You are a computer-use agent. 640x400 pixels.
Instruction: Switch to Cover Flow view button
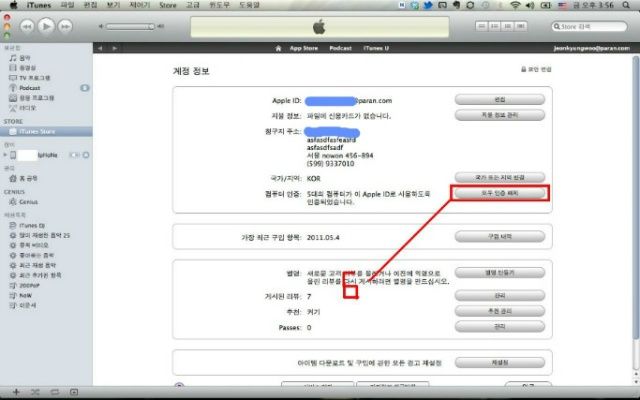coord(520,26)
